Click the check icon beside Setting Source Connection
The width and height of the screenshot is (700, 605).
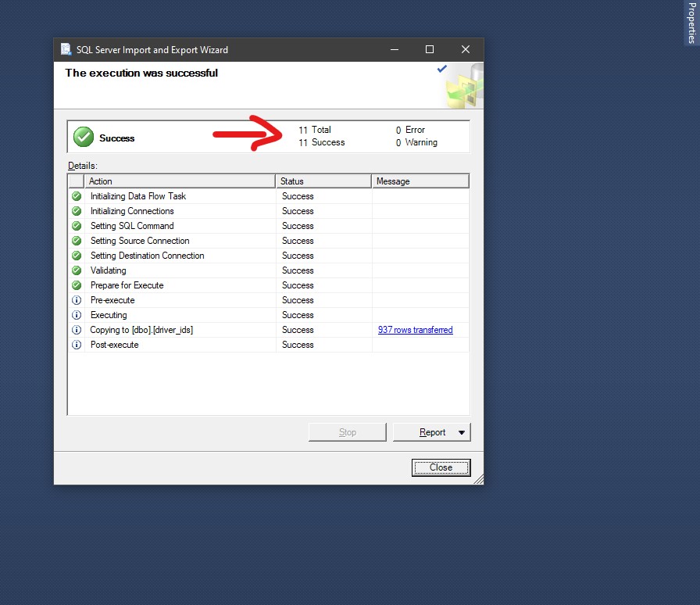tap(77, 241)
